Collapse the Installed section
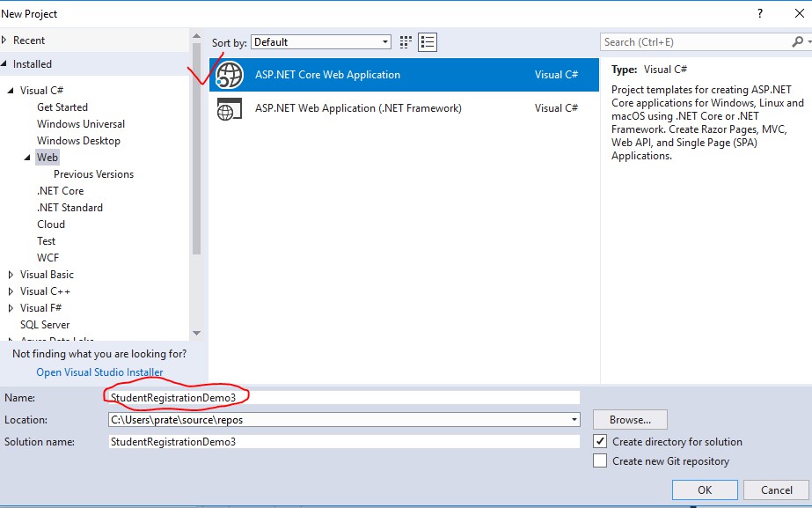Viewport: 812px width, 508px height. point(5,64)
